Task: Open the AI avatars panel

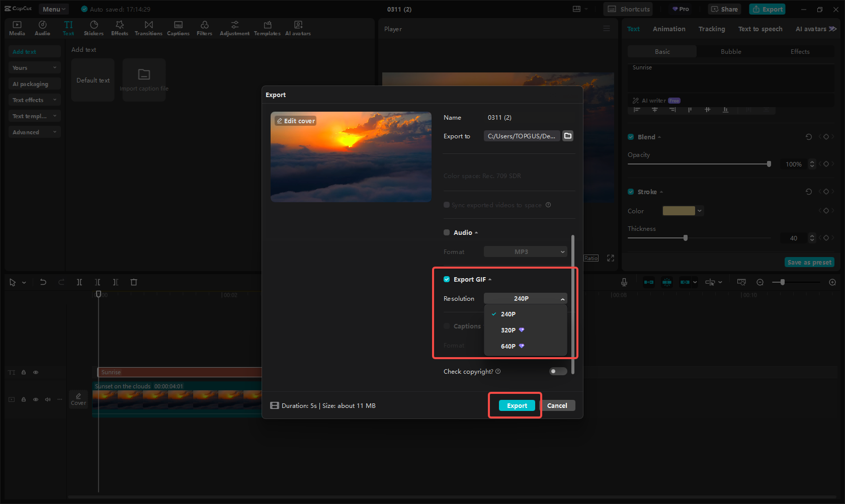Action: pos(298,28)
